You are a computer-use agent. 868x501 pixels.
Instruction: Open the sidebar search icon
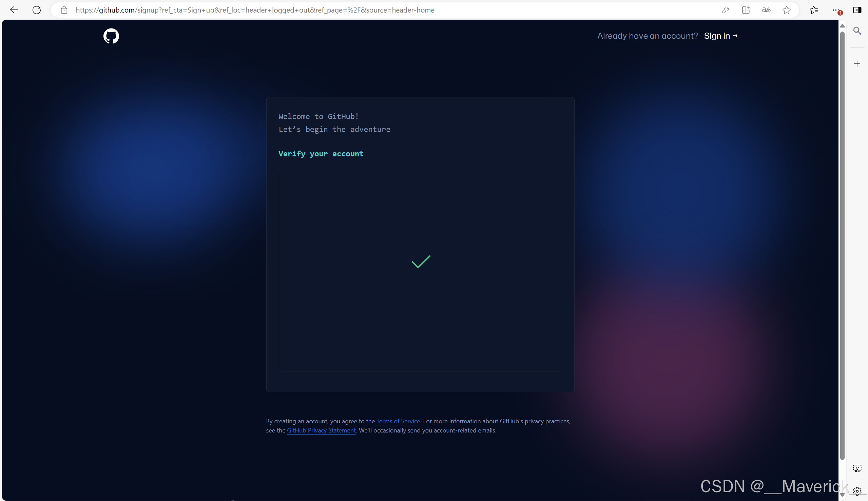[857, 31]
